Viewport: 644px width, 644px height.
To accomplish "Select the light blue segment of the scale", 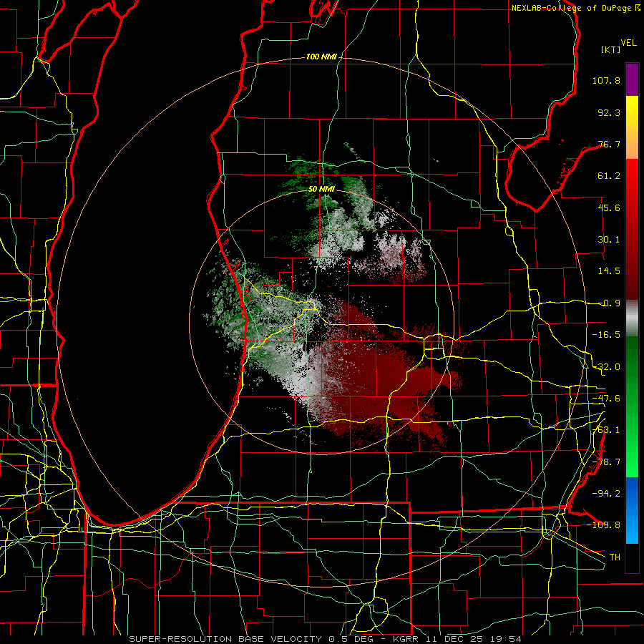I will click(632, 530).
